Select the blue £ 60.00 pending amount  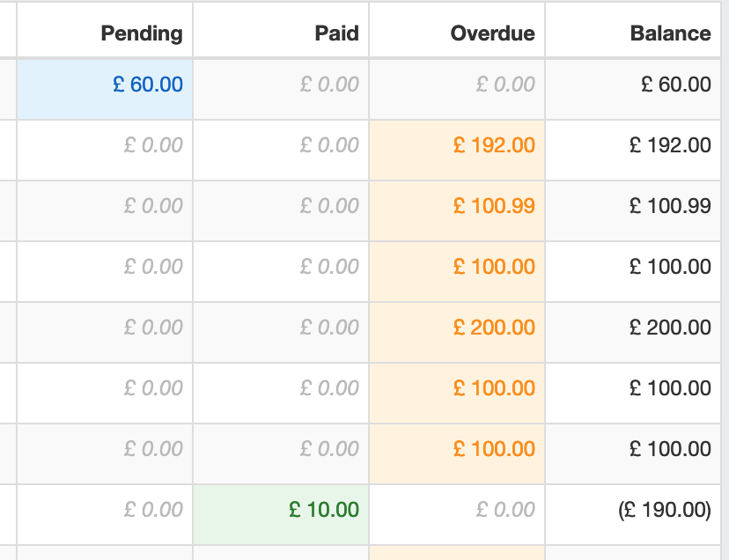click(x=148, y=85)
